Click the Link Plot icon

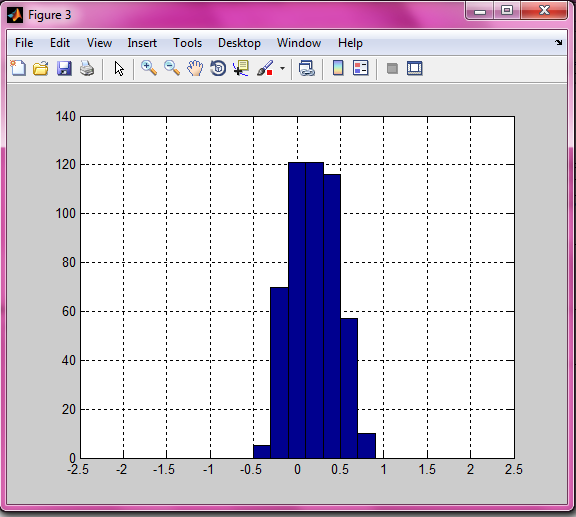pos(306,68)
